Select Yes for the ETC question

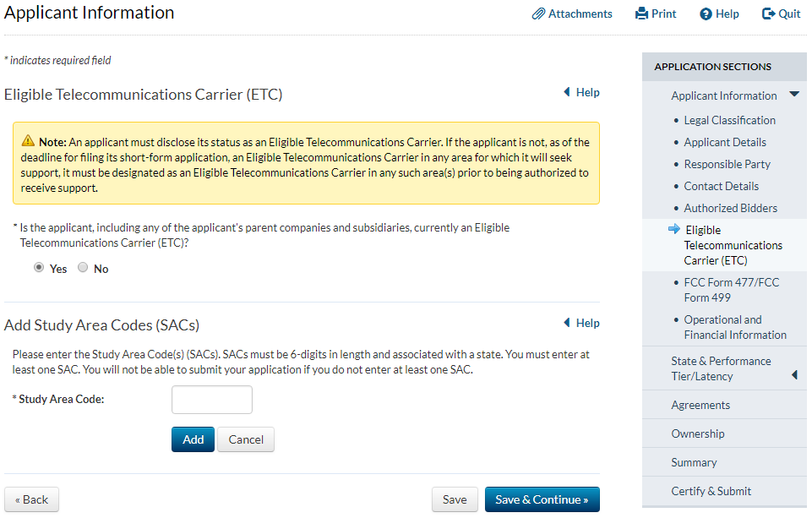[39, 268]
